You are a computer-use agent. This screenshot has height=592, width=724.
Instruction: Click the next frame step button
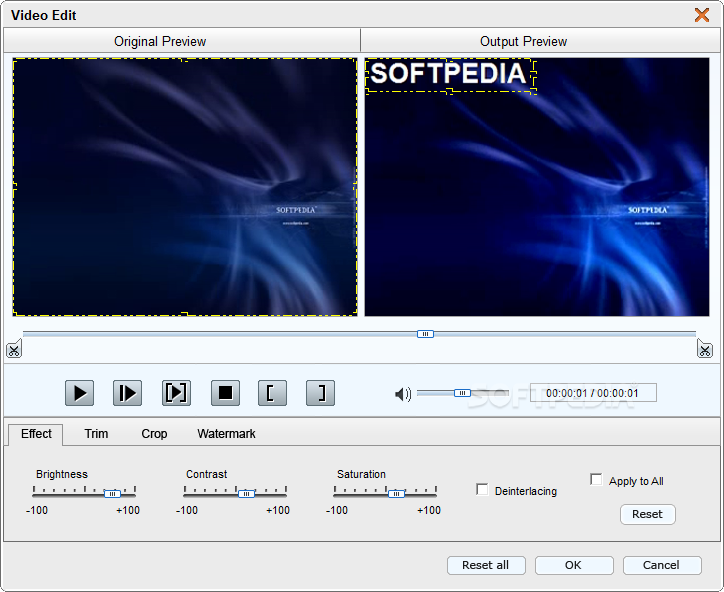127,393
